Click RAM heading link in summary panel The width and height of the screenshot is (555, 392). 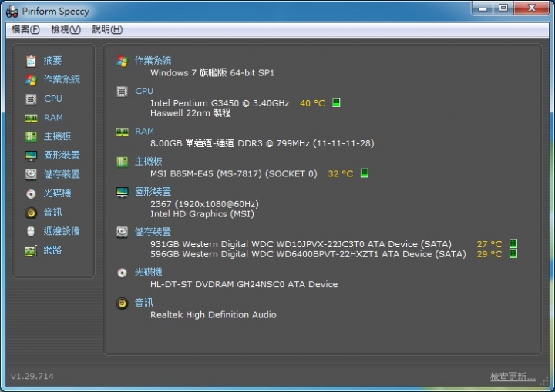(144, 131)
